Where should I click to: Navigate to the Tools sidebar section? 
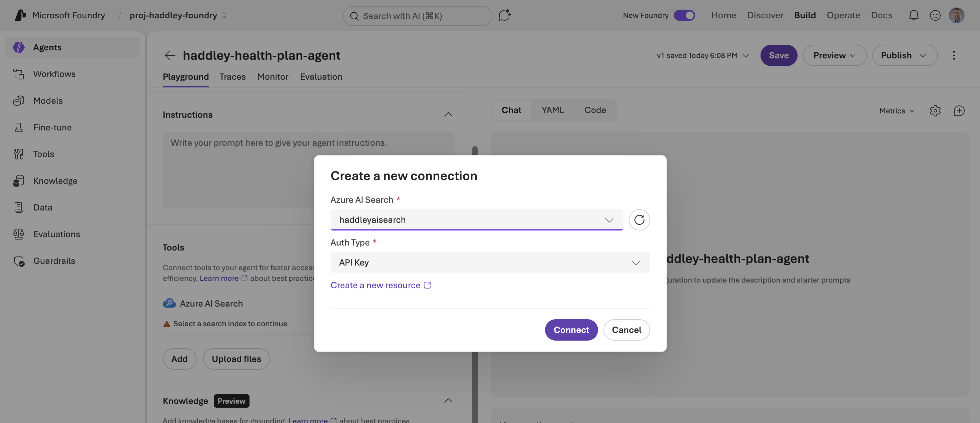click(x=43, y=154)
